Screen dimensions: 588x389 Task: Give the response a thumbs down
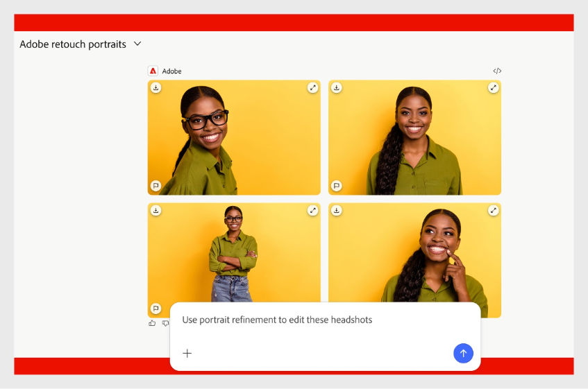[x=165, y=323]
